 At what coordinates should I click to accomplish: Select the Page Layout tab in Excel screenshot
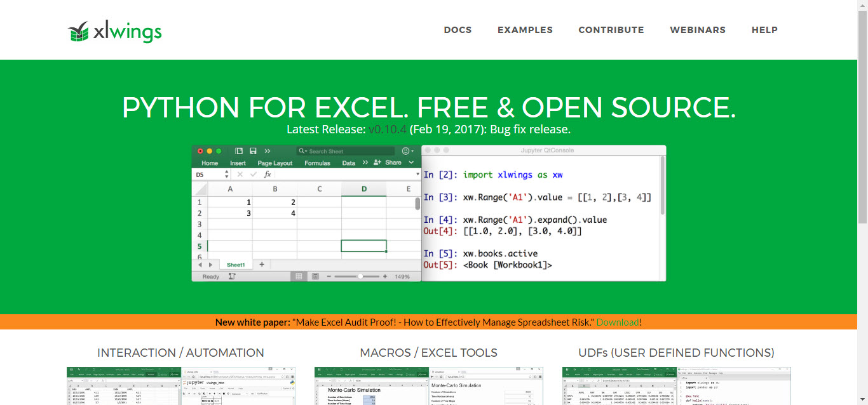[x=275, y=163]
